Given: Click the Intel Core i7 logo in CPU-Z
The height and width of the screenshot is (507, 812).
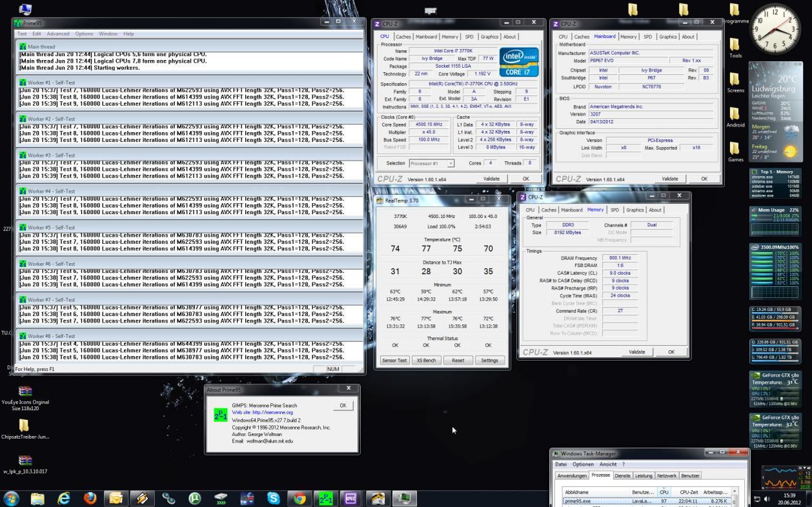Looking at the screenshot, I should point(519,62).
